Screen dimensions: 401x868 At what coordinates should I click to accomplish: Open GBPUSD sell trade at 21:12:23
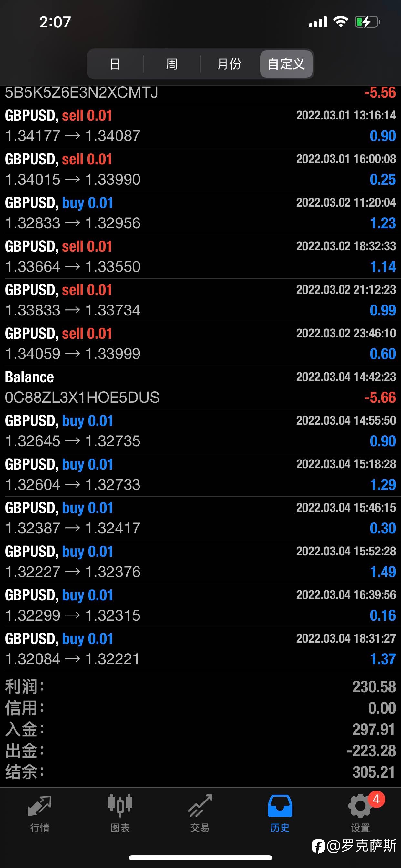(x=200, y=300)
